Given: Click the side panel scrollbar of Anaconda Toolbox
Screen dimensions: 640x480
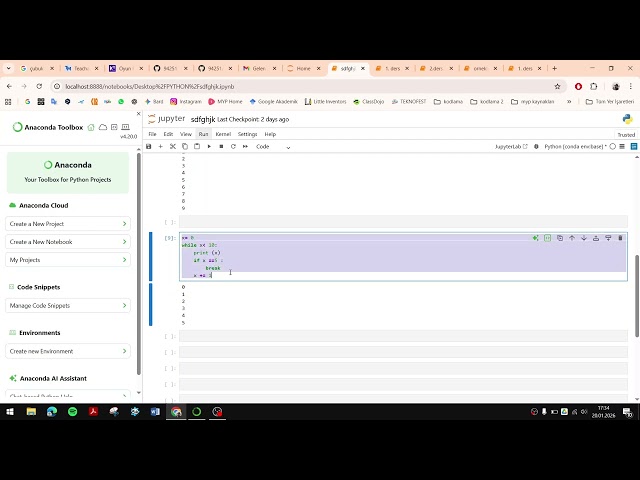Looking at the screenshot, I should [x=139, y=263].
